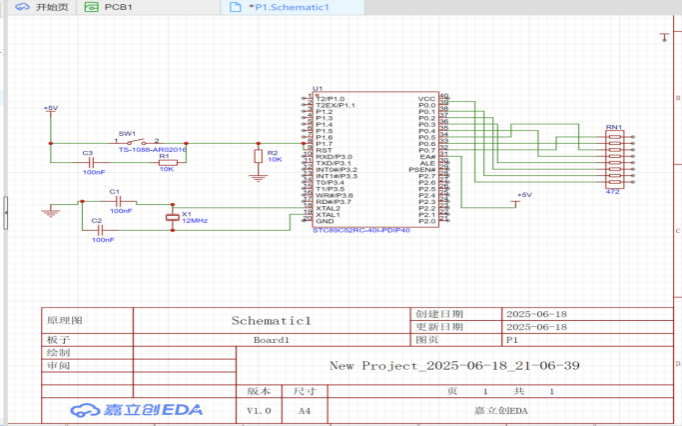Click the 嘉立创EDA logo in title block

click(137, 410)
